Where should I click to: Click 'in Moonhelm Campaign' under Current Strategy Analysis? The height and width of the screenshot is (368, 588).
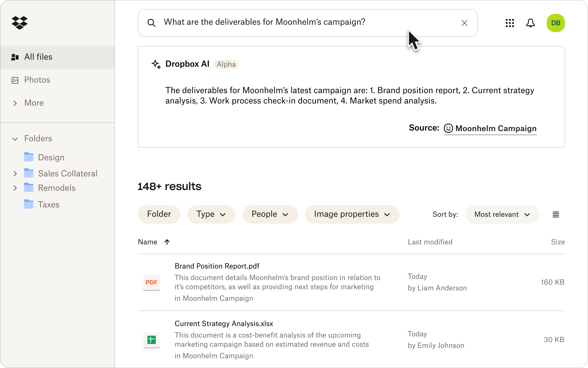pos(214,356)
